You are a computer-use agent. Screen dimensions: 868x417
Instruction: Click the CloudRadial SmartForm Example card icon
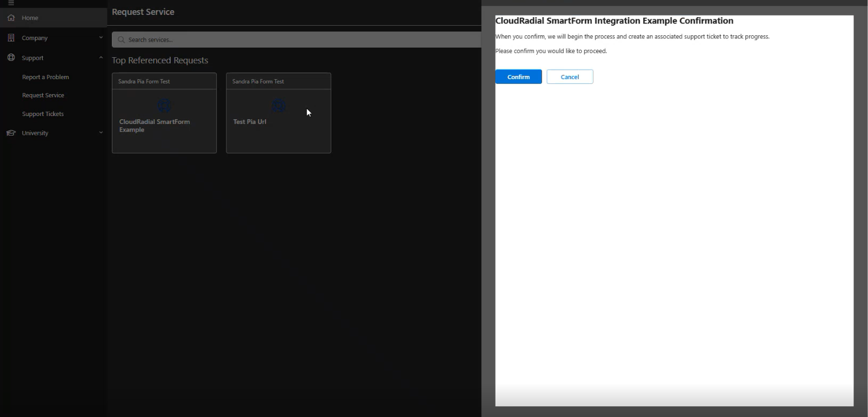164,105
